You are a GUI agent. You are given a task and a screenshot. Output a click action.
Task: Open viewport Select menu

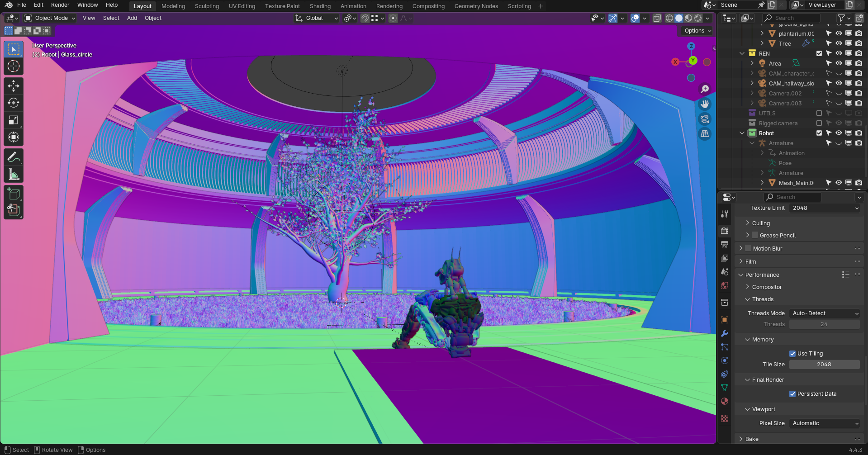tap(111, 18)
